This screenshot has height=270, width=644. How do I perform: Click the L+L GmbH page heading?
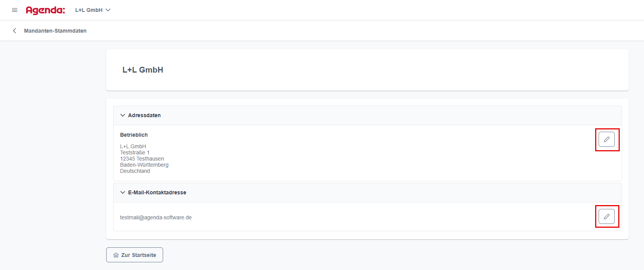point(143,70)
